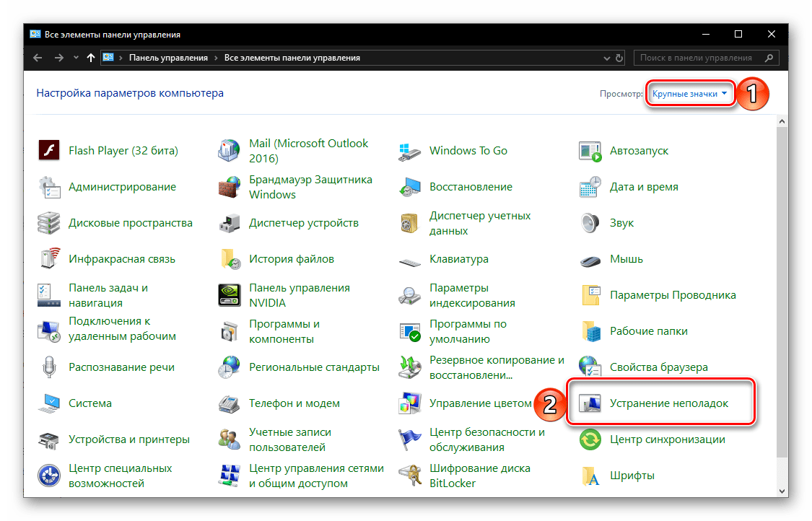Open the Центр синхронизации icon
The width and height of the screenshot is (812, 521).
[x=590, y=439]
